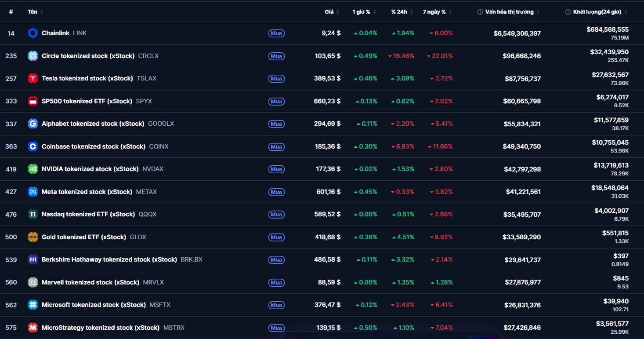Viewport: 644px width, 339px height.
Task: Click the Nasdaq tokenized ETF logo icon
Action: point(33,214)
